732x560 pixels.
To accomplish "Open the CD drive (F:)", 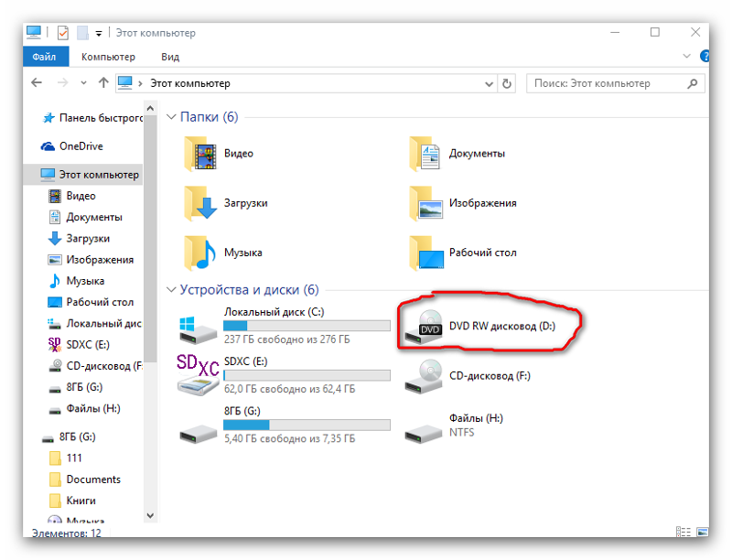I will pyautogui.click(x=489, y=375).
